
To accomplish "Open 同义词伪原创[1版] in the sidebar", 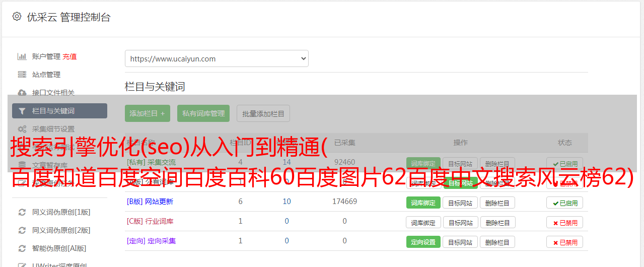I will point(61,212).
